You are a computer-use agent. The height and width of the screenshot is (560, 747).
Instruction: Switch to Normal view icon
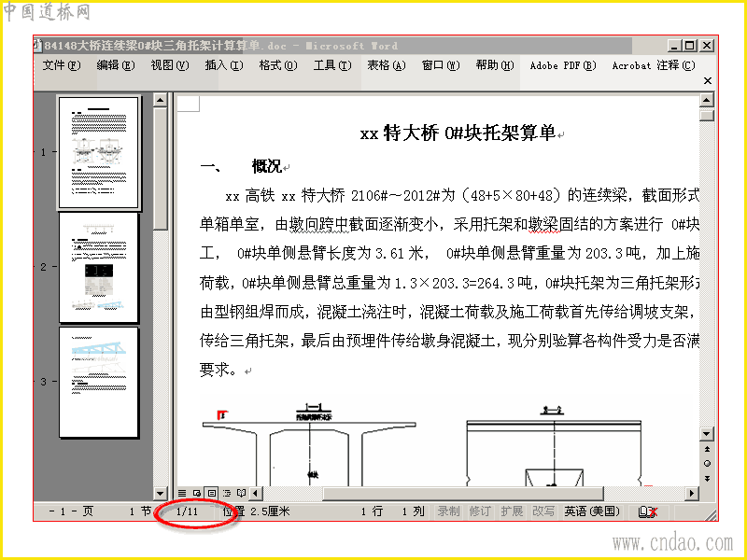tap(182, 493)
